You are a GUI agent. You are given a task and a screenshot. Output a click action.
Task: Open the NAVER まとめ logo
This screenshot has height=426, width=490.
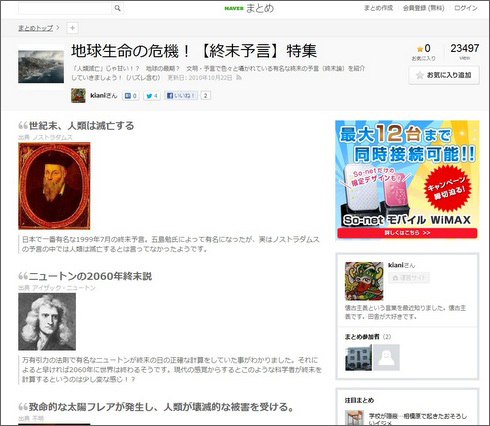[x=249, y=8]
